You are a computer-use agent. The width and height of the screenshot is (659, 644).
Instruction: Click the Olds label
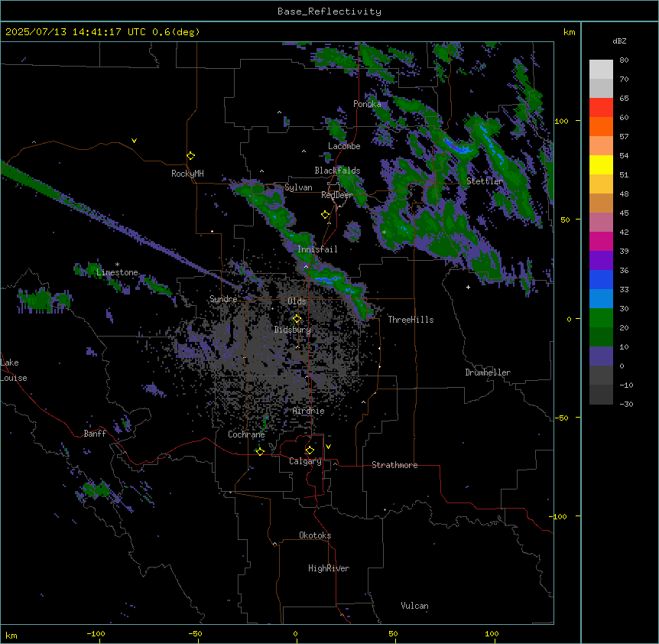pos(297,301)
